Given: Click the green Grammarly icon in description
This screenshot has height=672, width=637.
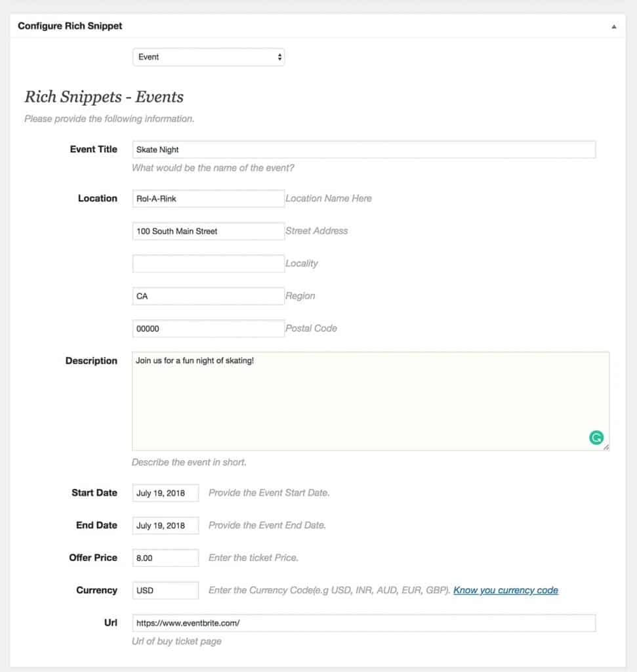Looking at the screenshot, I should 596,438.
